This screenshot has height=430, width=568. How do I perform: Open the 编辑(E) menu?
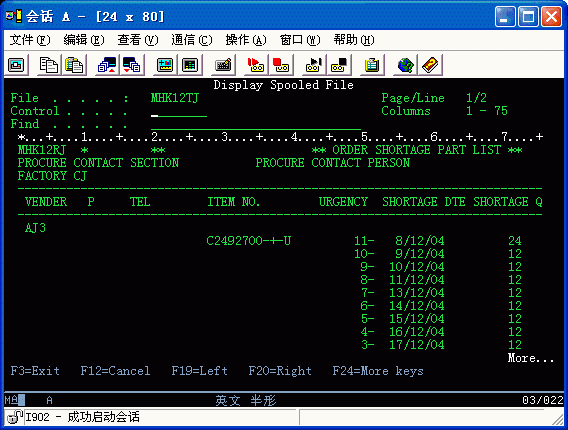click(x=84, y=40)
